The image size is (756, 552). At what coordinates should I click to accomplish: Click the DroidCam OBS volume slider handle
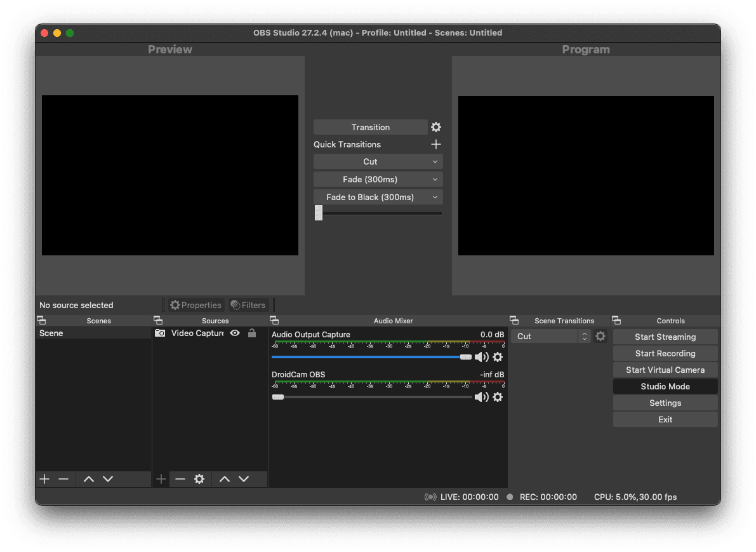pos(278,397)
